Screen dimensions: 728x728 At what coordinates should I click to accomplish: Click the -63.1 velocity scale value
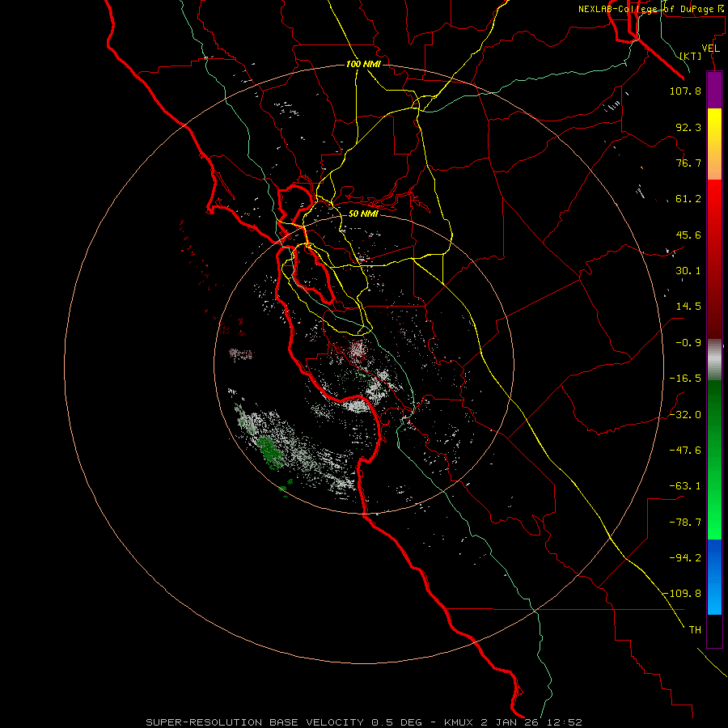tap(685, 486)
